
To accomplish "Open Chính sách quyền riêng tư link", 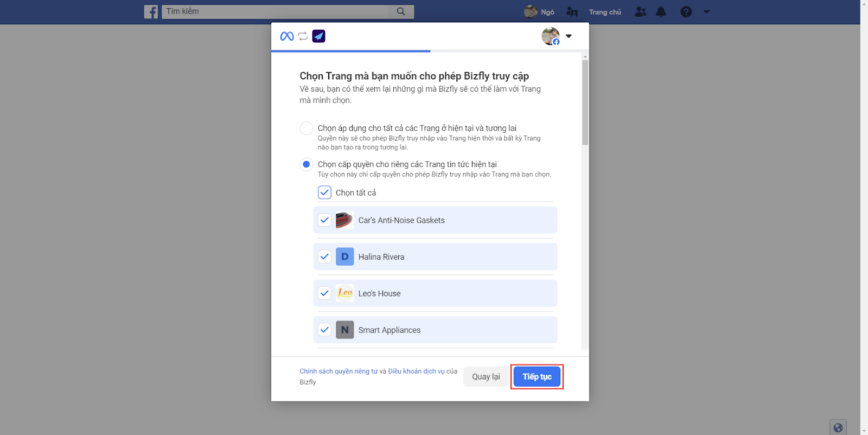I will (339, 372).
